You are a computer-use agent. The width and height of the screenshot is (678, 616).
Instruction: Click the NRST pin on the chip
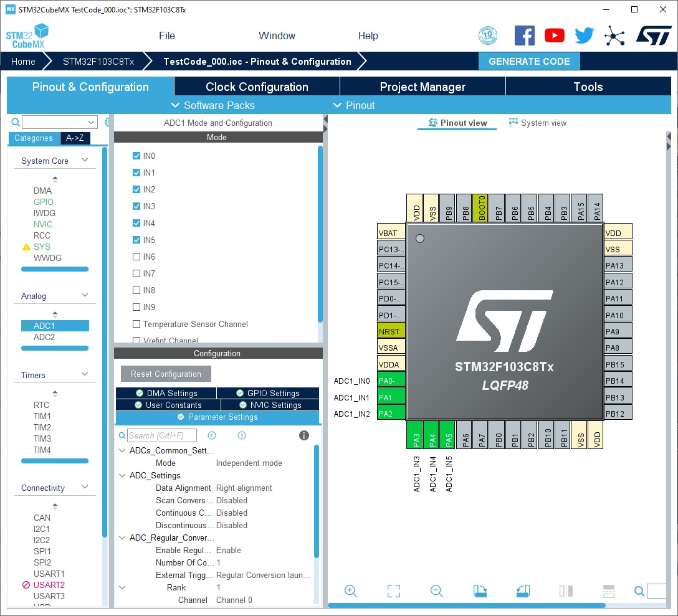click(x=391, y=331)
